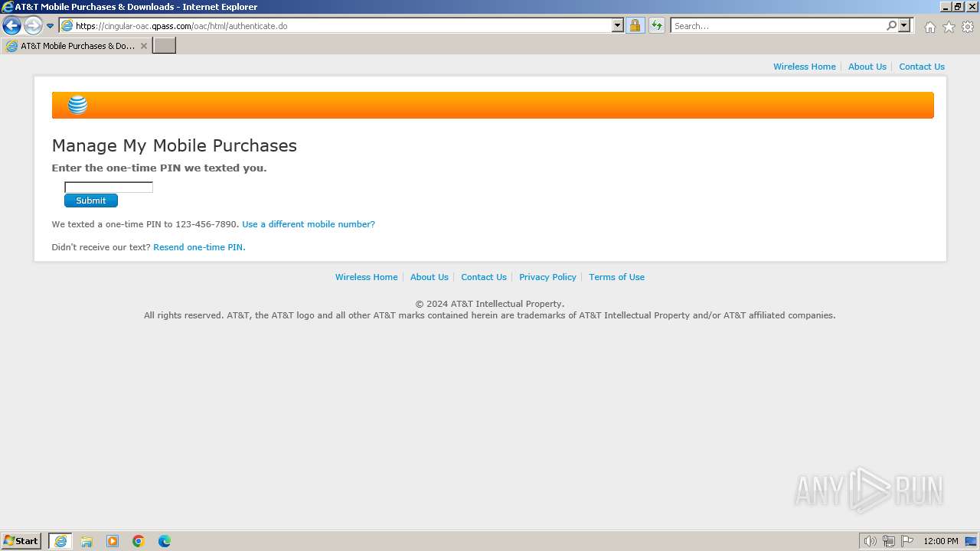Open Favorites star icon

pyautogui.click(x=949, y=27)
